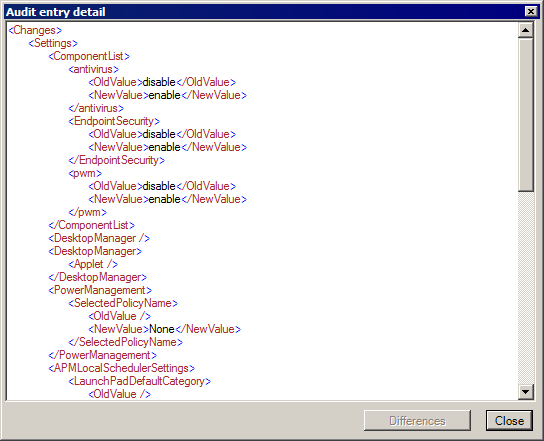Image resolution: width=544 pixels, height=441 pixels.
Task: Click the opening antivirus tag
Action: pos(94,69)
